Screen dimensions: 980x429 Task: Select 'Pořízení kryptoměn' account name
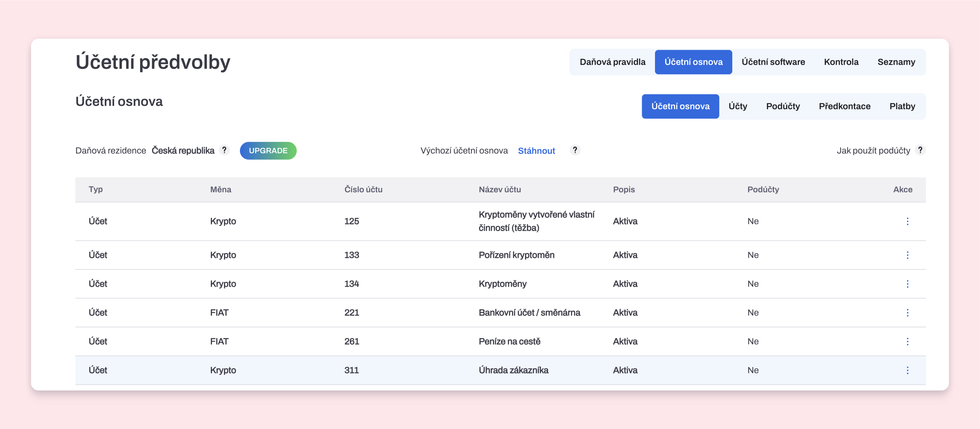[x=516, y=255]
